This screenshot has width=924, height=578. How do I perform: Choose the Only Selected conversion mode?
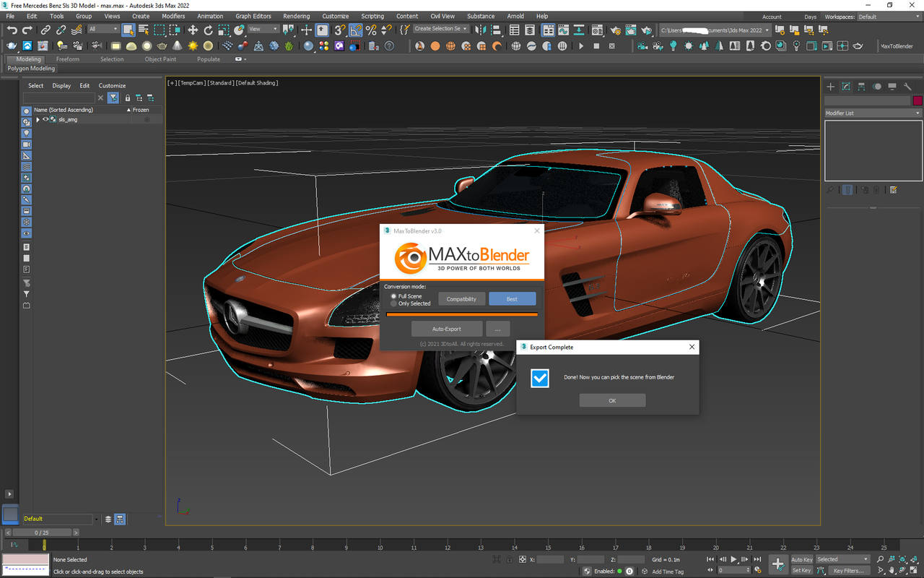[x=393, y=303]
